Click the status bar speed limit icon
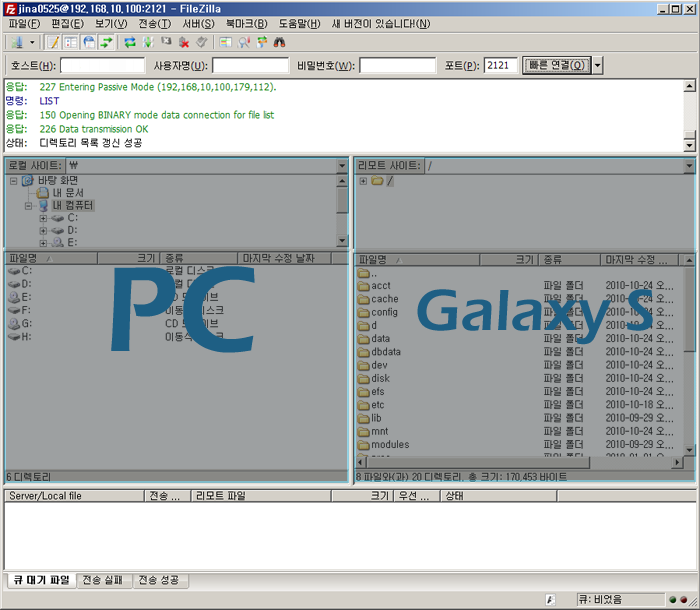Image resolution: width=700 pixels, height=610 pixels. pyautogui.click(x=550, y=600)
